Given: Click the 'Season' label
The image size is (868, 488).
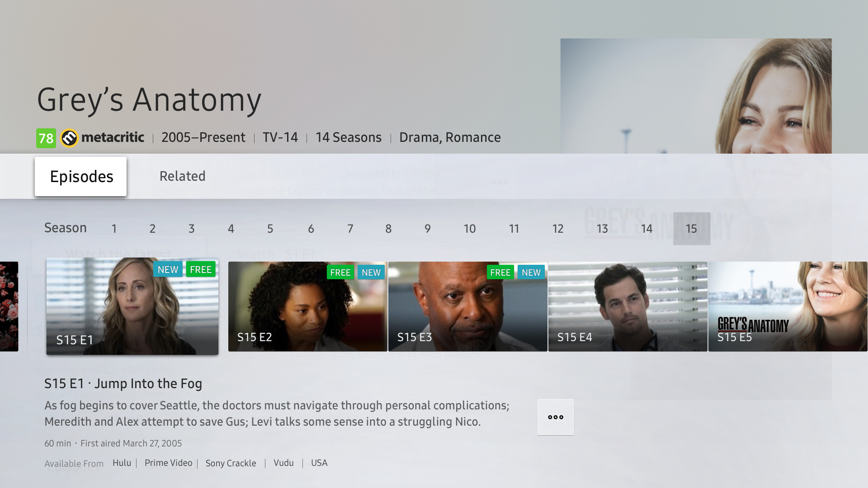Looking at the screenshot, I should (66, 228).
